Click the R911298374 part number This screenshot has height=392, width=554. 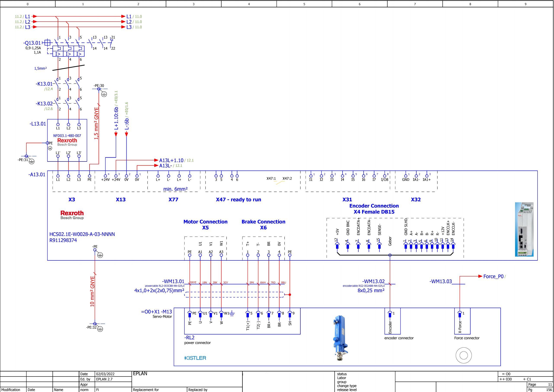[x=63, y=240]
